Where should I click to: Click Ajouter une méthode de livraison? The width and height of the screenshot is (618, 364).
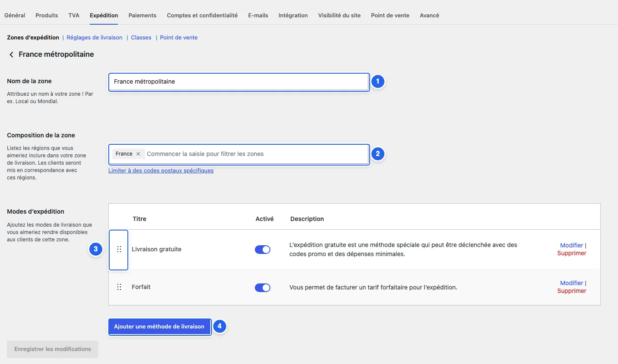point(159,327)
